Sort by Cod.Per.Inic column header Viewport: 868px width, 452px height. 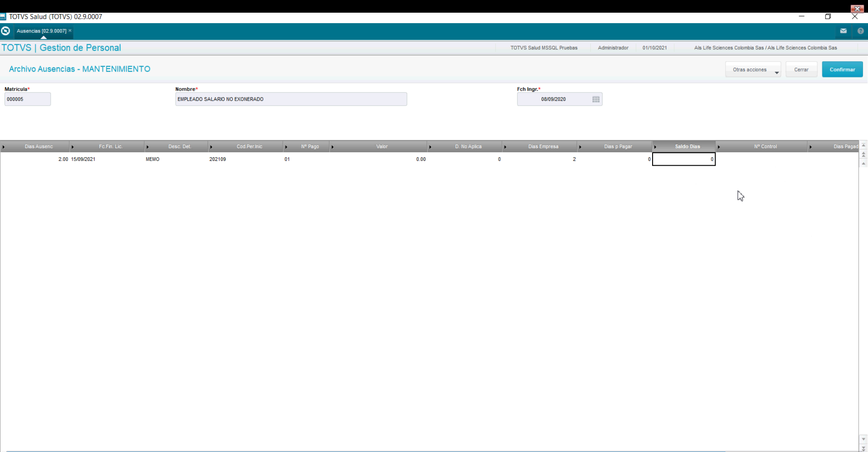coord(246,146)
